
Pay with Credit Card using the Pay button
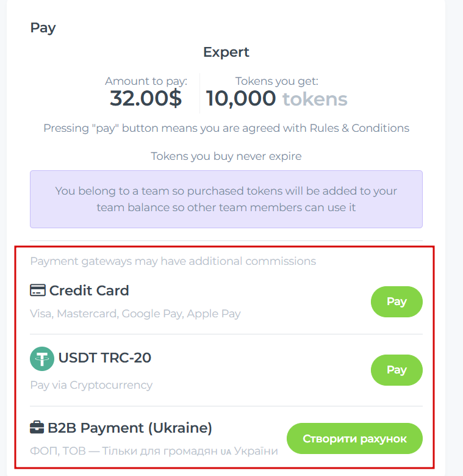point(397,301)
